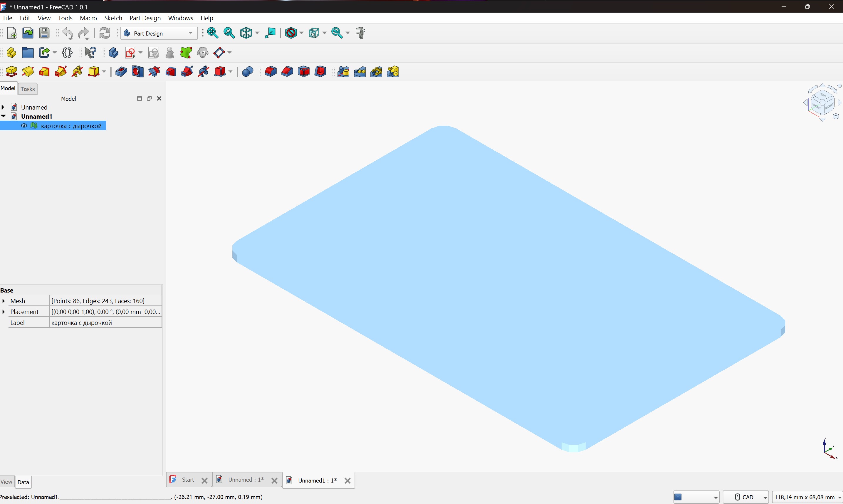Click the Pad tool icon
Screen dimensions: 843x504
11,72
